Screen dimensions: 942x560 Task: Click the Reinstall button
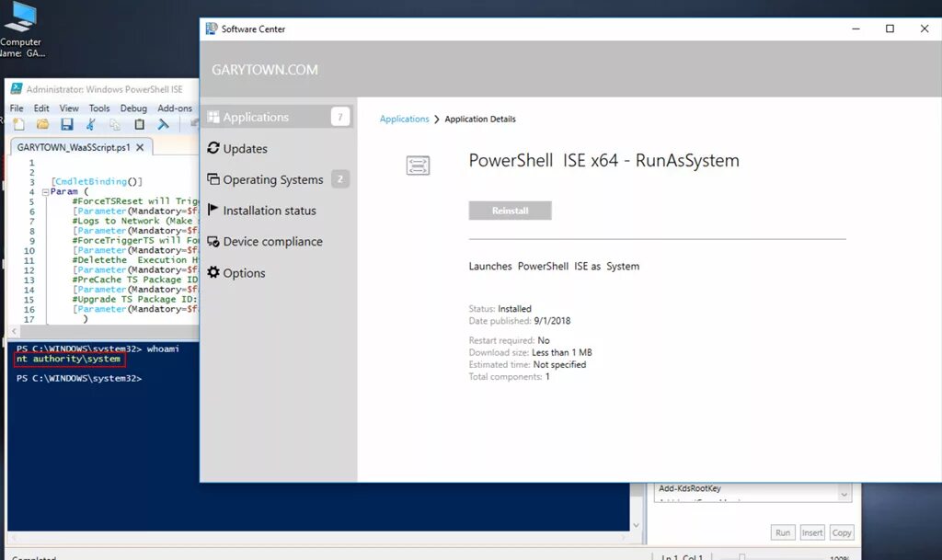(x=510, y=211)
